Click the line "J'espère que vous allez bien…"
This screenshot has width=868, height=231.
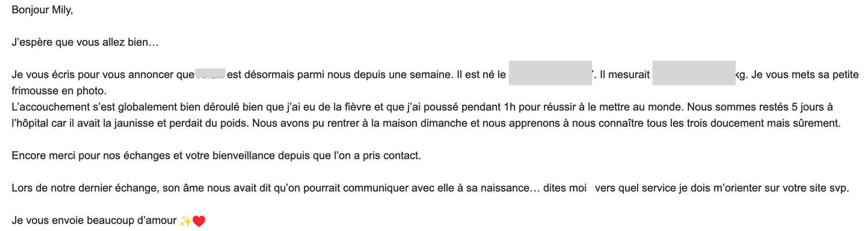[x=85, y=42]
